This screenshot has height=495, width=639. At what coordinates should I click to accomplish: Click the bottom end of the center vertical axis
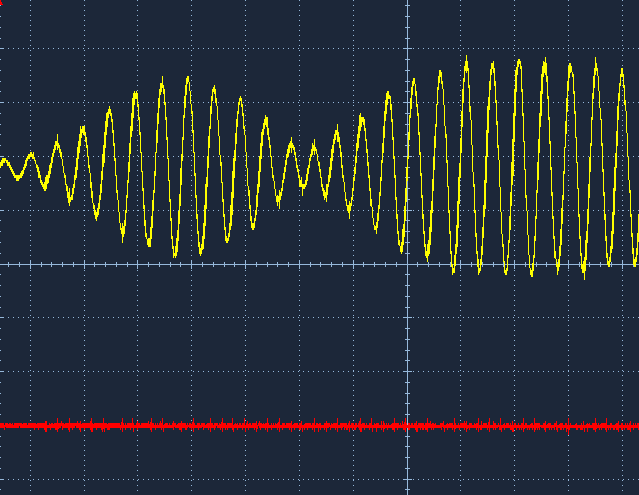click(408, 491)
